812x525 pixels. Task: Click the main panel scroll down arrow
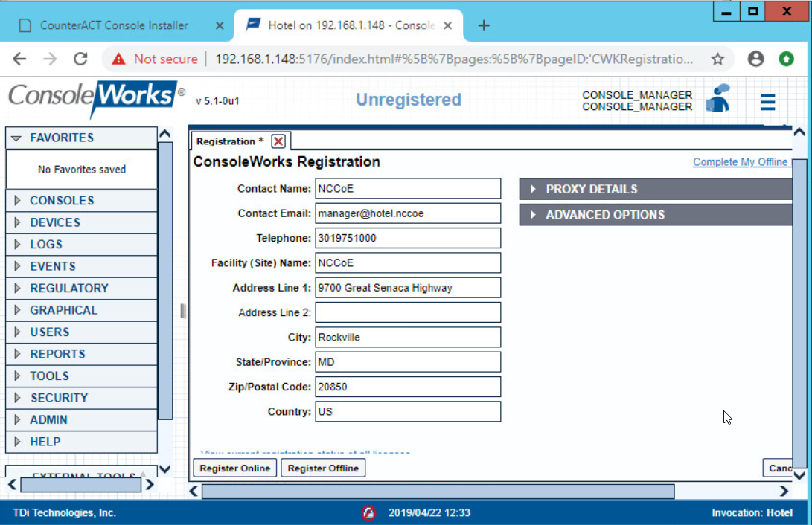click(x=799, y=475)
